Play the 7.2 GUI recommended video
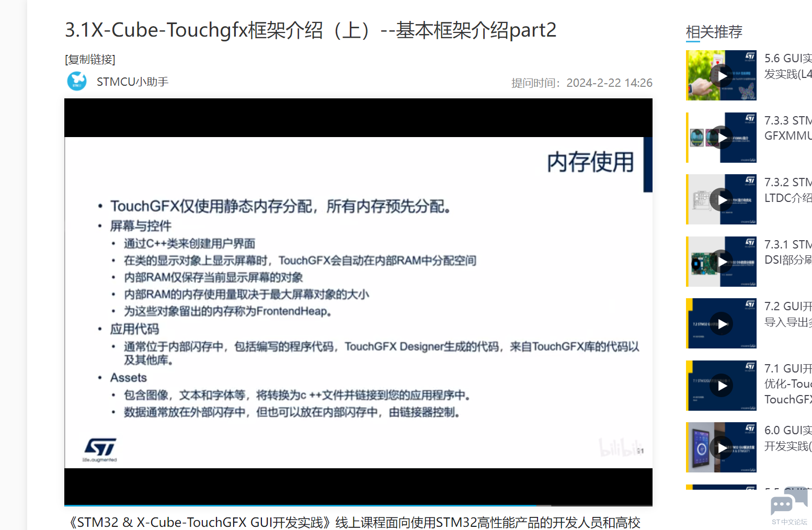 pyautogui.click(x=722, y=323)
